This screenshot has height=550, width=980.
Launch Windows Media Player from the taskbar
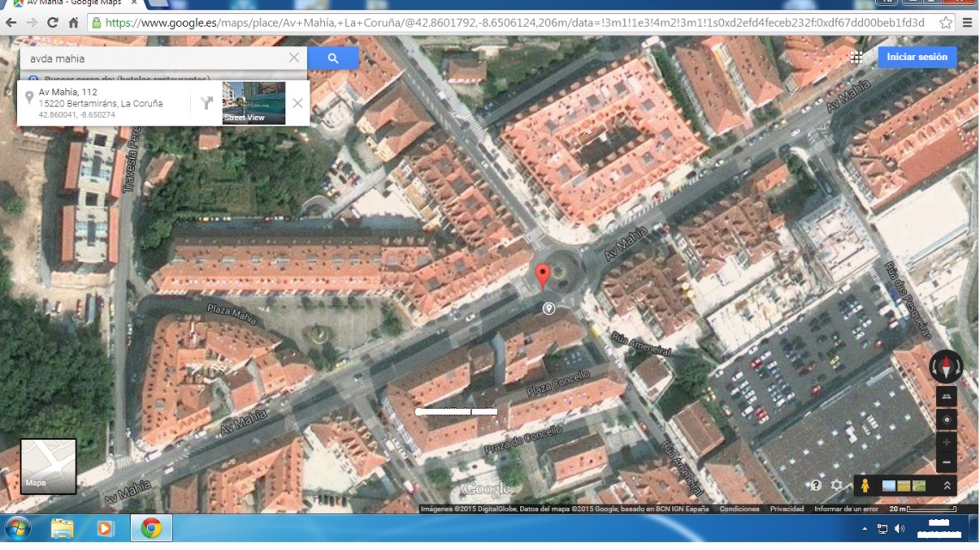[104, 529]
